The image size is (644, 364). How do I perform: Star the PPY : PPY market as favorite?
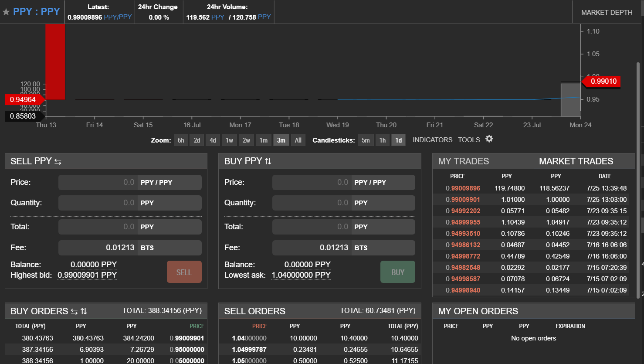[x=6, y=12]
